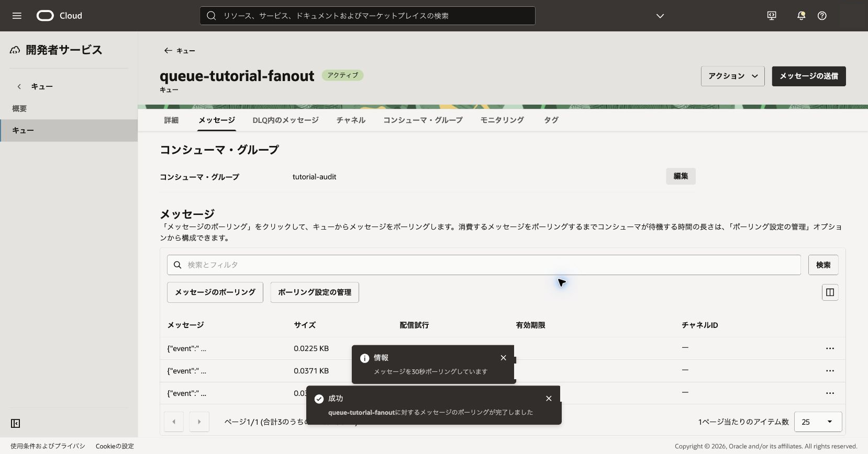Screen dimensions: 868x454
Task: Click the tutorial-audit consumer group value
Action: coord(314,177)
